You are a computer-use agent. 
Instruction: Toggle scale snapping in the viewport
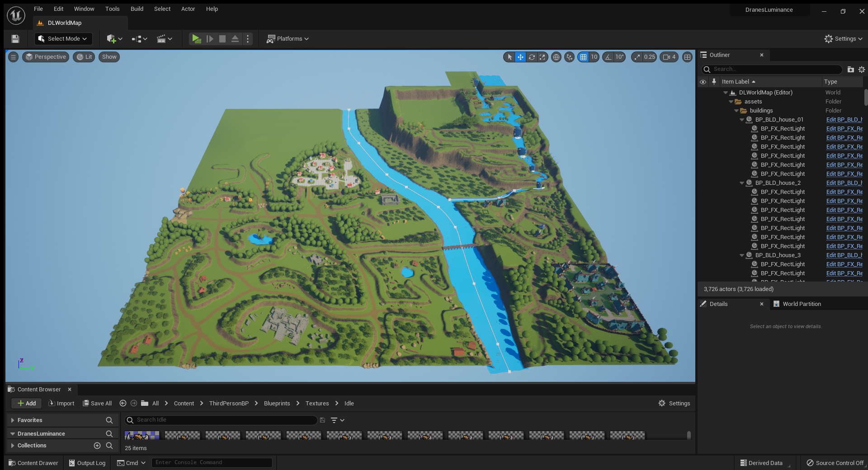637,57
